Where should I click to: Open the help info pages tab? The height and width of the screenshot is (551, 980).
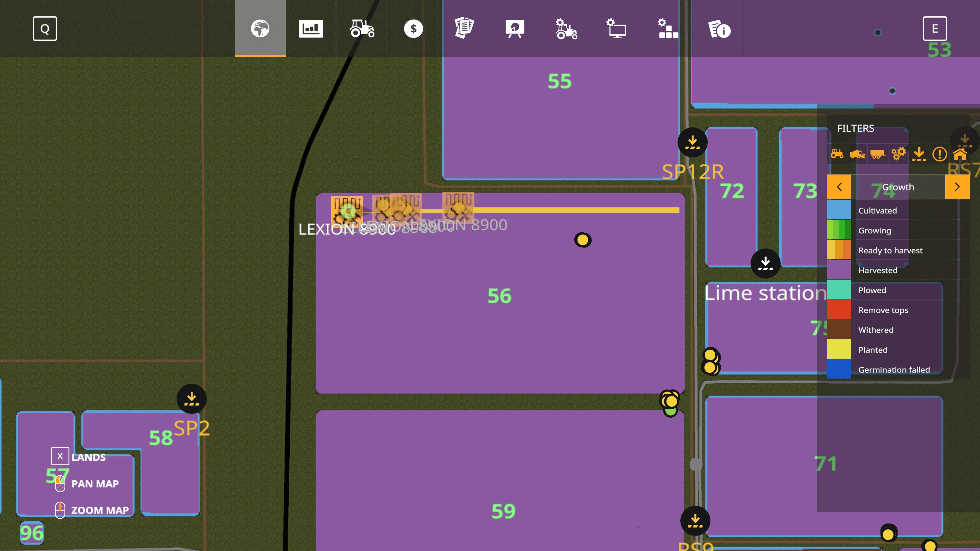(719, 29)
